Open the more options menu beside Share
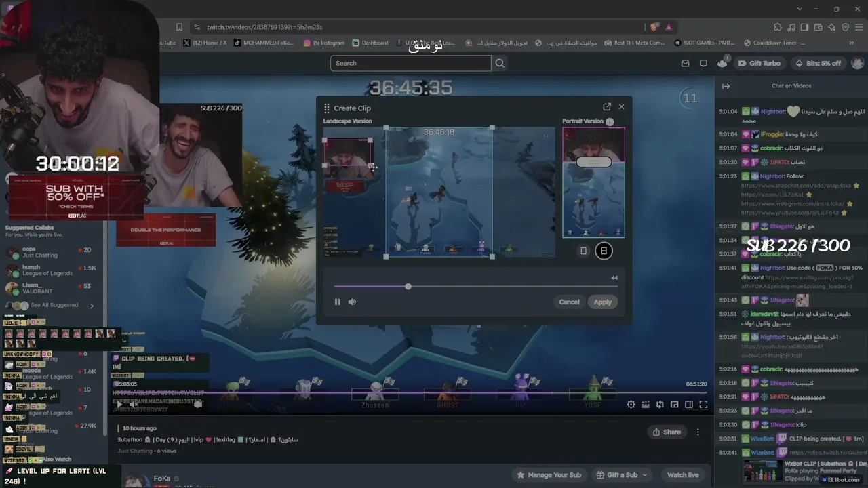 click(x=698, y=432)
